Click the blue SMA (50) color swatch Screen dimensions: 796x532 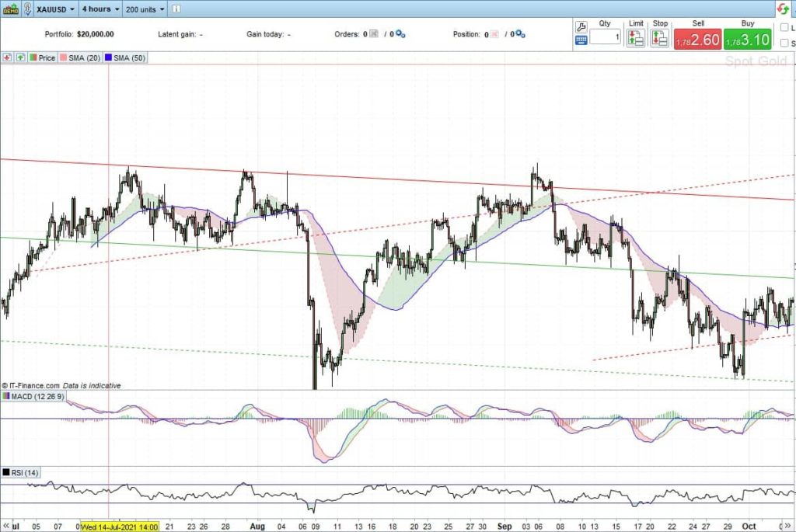click(108, 57)
